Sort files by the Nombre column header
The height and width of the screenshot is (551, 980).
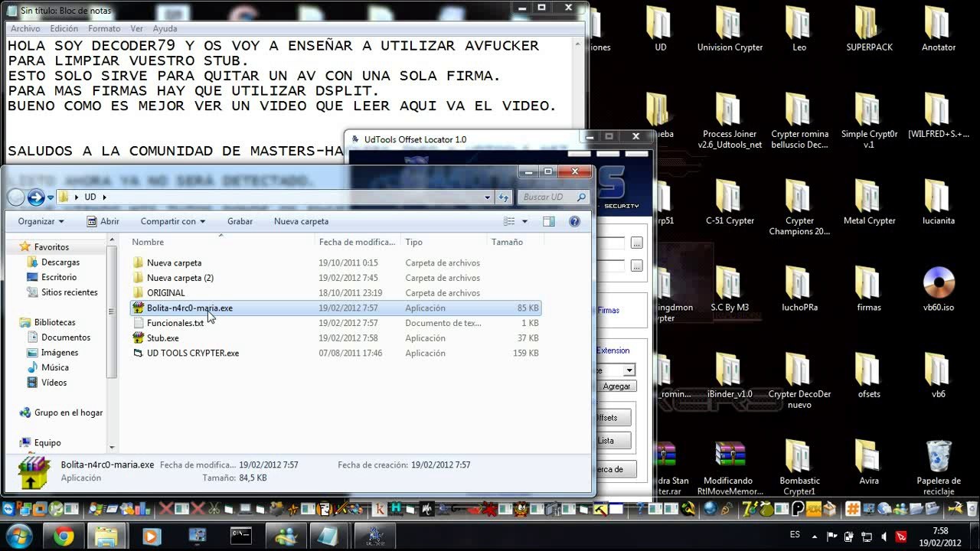coord(220,242)
